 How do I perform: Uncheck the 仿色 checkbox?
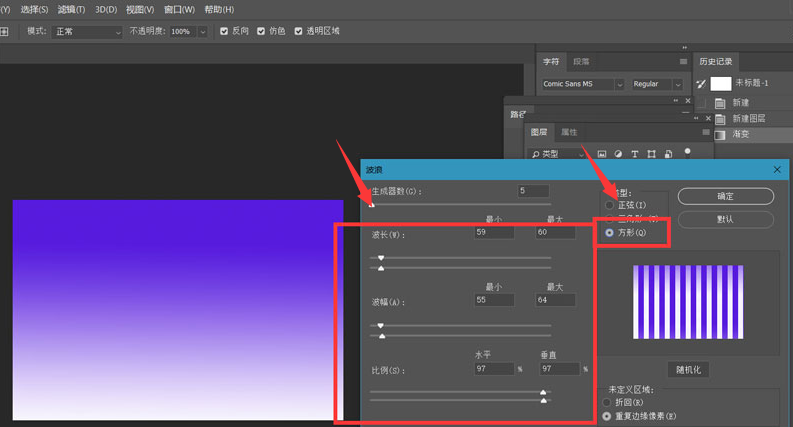[261, 31]
